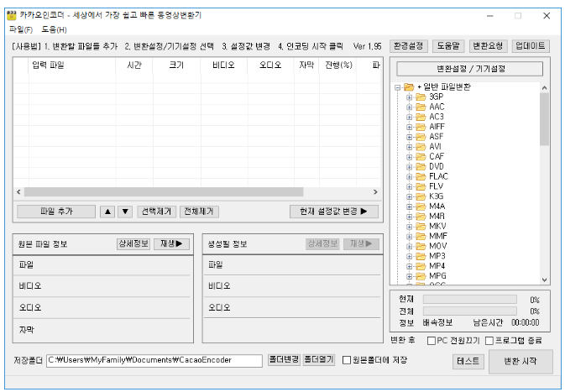Click the K3G folder icon
Screen dimensions: 565x392
pyautogui.click(x=421, y=196)
